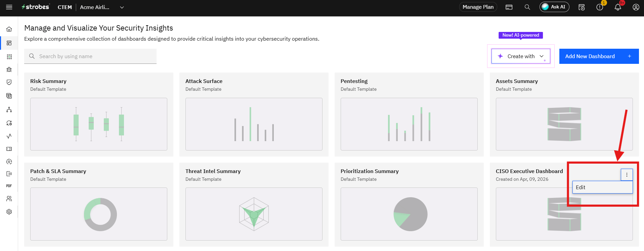644x251 pixels.
Task: Open the alerts exclamation icon
Action: pos(600,7)
